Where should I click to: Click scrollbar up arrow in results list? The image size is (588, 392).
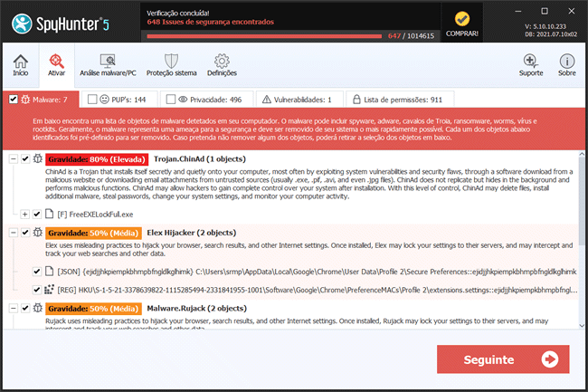(582, 154)
